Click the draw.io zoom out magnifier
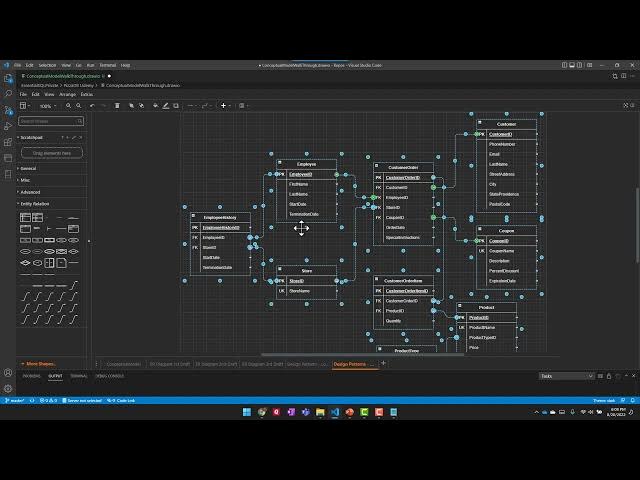The width and height of the screenshot is (640, 480). (79, 106)
